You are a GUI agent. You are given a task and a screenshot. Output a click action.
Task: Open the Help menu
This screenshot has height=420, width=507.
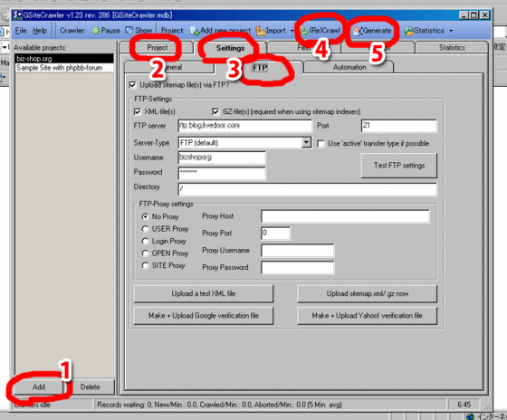pyautogui.click(x=40, y=31)
